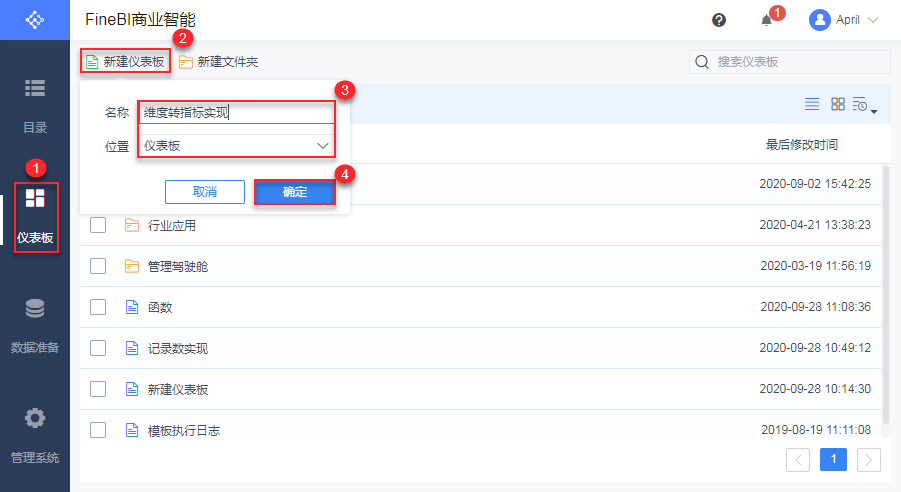This screenshot has height=492, width=901.
Task: Open notifications bell icon
Action: [767, 20]
